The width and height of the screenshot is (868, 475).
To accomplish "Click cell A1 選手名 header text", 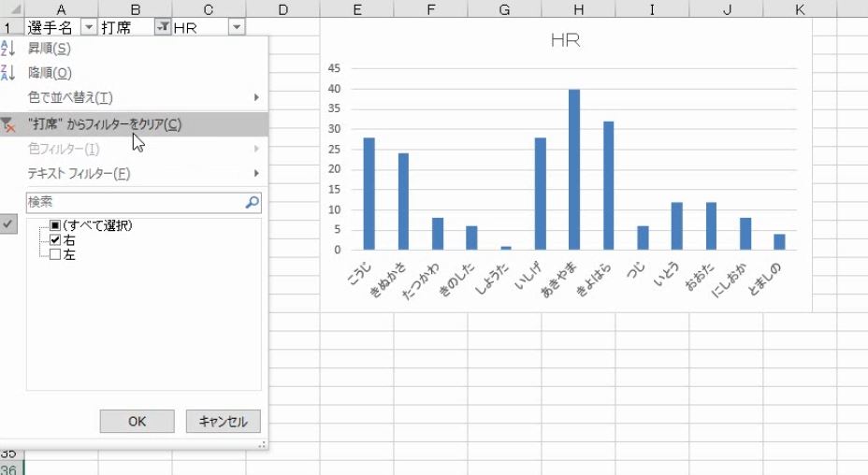I will (50, 27).
